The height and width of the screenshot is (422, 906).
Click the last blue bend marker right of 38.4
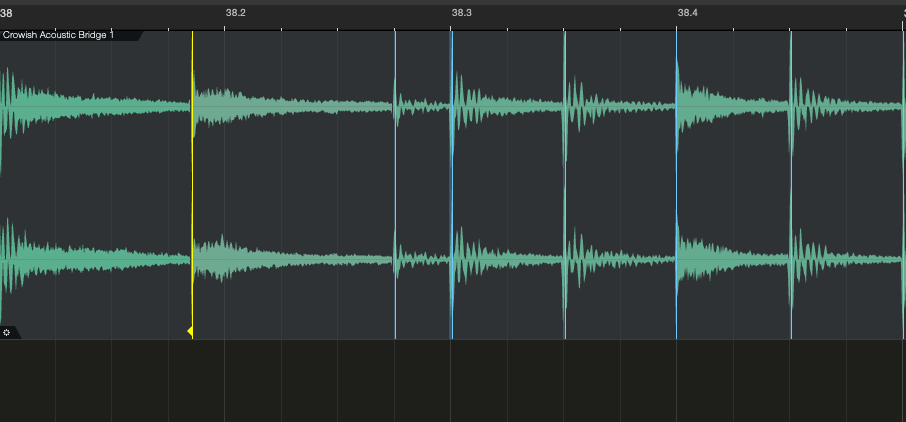[791, 180]
